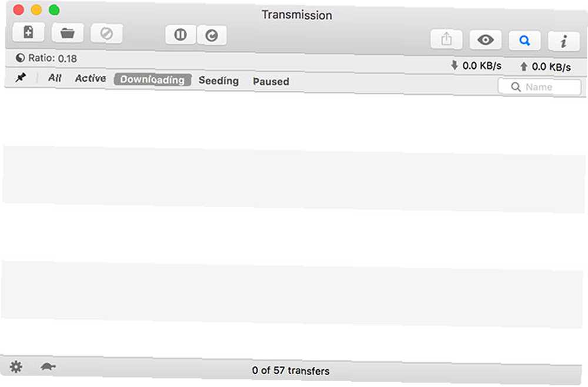Toggle turtle speed limit mode
This screenshot has width=588, height=387.
(x=48, y=366)
